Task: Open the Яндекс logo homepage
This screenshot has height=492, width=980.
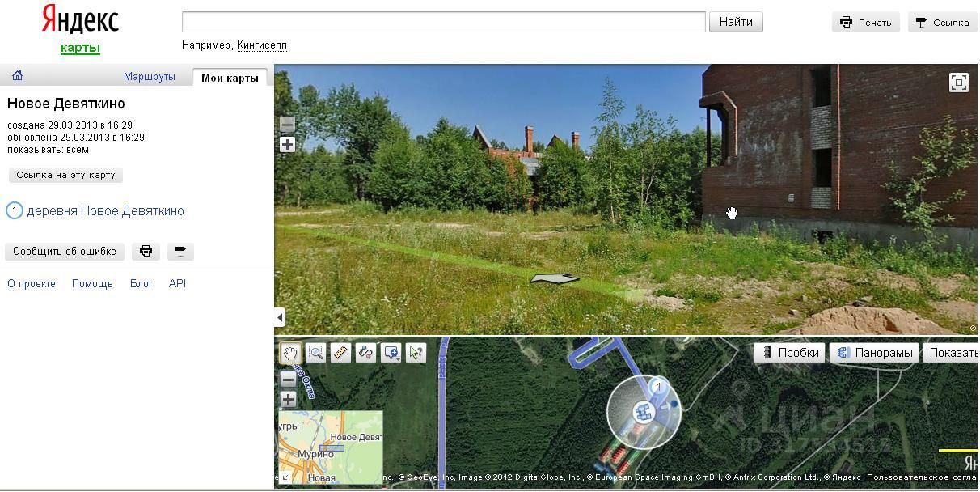Action: pos(80,19)
